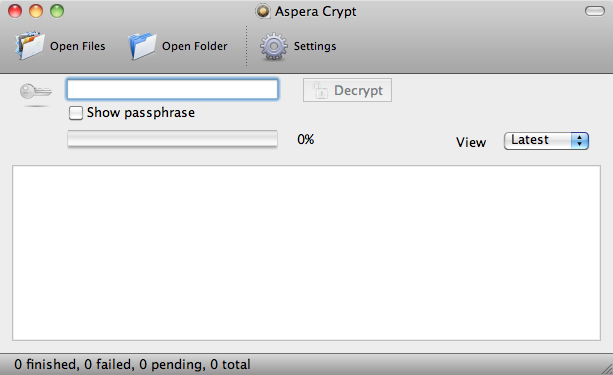Click the Open Folder toolbar label
This screenshot has height=375, width=613.
pos(195,46)
